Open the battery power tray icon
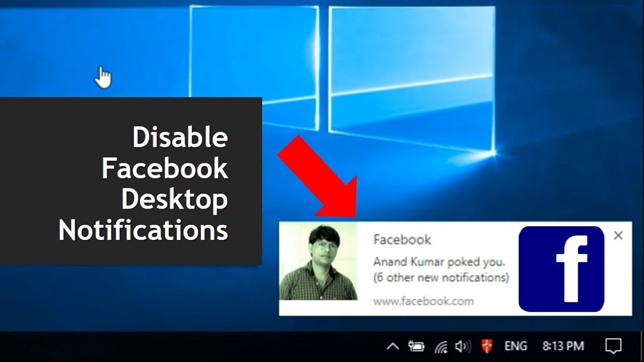 click(416, 346)
